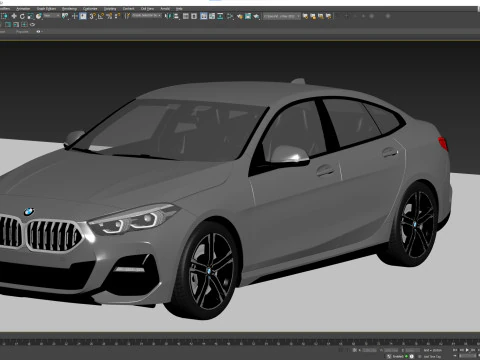Click the Previous Frame playback button
The height and width of the screenshot is (360, 480).
click(462, 350)
